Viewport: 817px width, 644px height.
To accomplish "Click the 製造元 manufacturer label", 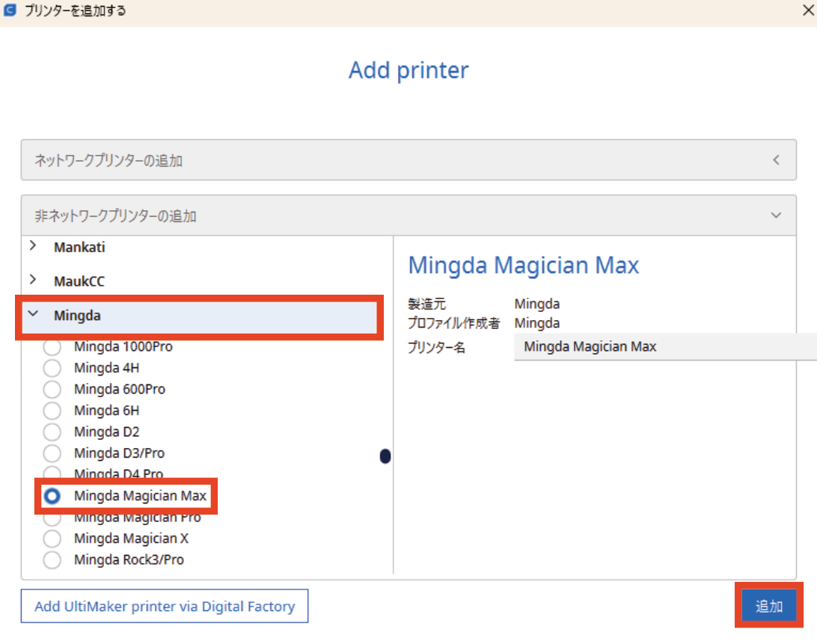I will (x=426, y=304).
